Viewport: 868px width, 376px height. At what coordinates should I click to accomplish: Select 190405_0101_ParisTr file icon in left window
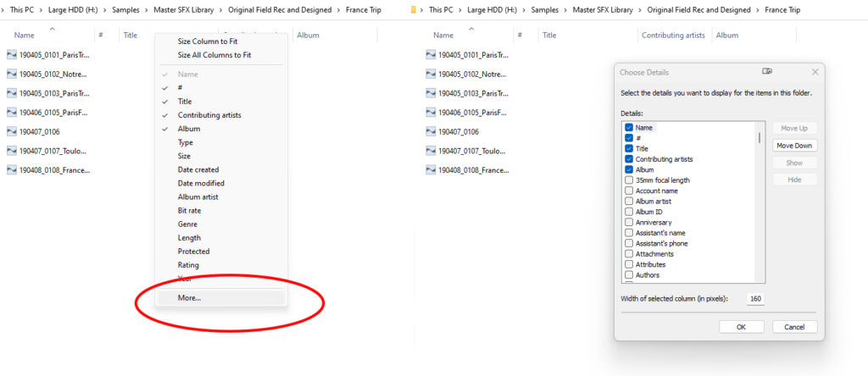12,55
